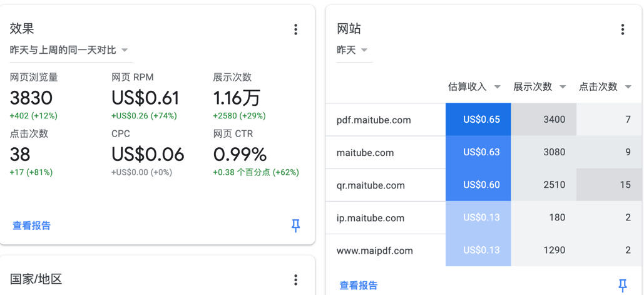644x295 pixels.
Task: Click the 国家/地区 card title
Action: (36, 280)
